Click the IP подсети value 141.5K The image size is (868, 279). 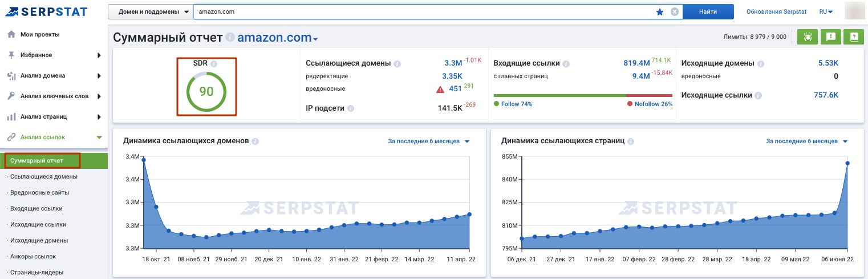pyautogui.click(x=449, y=107)
